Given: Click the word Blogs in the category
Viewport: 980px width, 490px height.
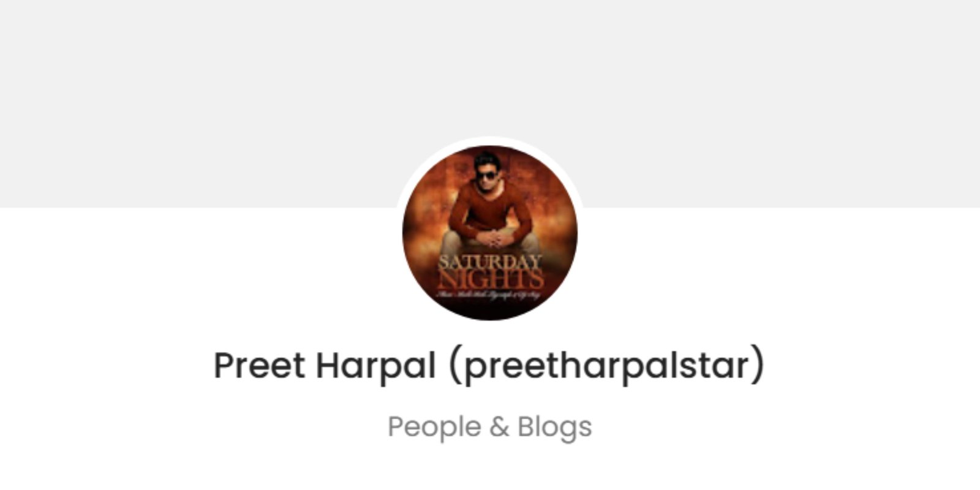Looking at the screenshot, I should [555, 427].
